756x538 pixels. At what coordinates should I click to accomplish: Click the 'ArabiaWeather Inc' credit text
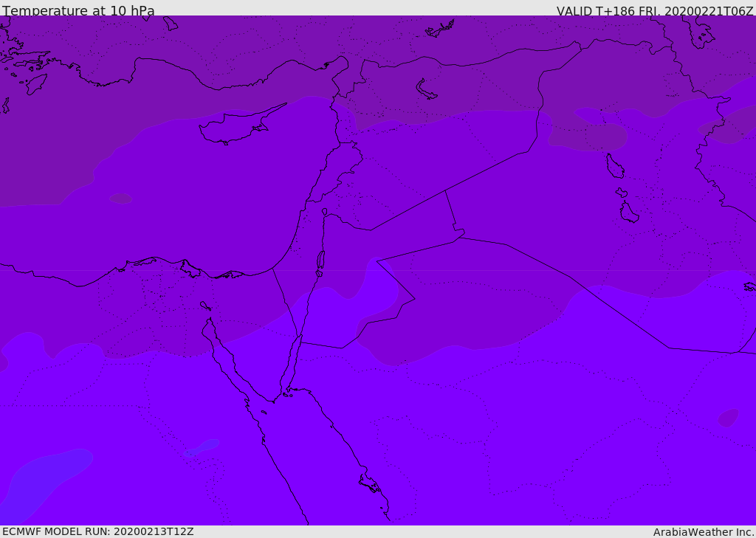(703, 532)
